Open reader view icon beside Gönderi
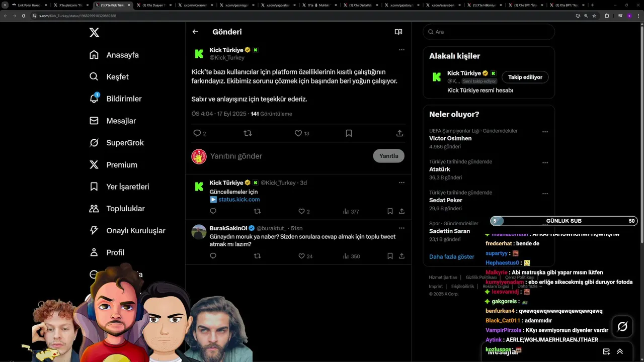 (x=398, y=32)
